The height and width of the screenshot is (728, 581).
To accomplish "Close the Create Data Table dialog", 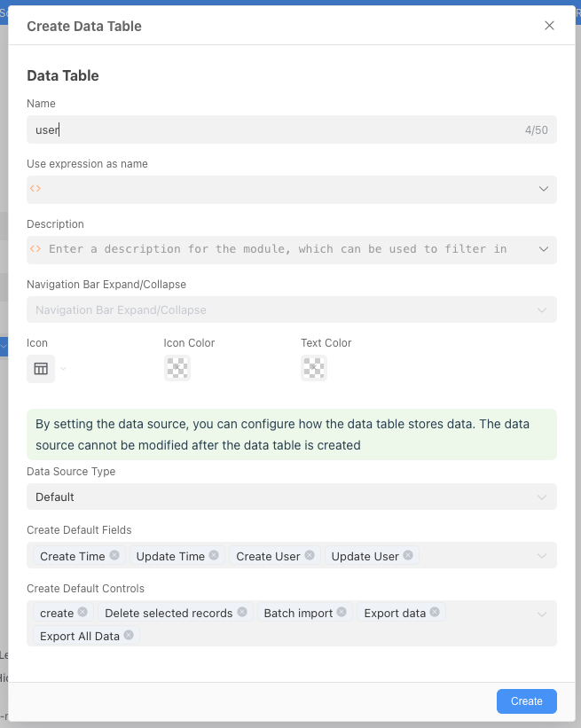I will [x=549, y=26].
